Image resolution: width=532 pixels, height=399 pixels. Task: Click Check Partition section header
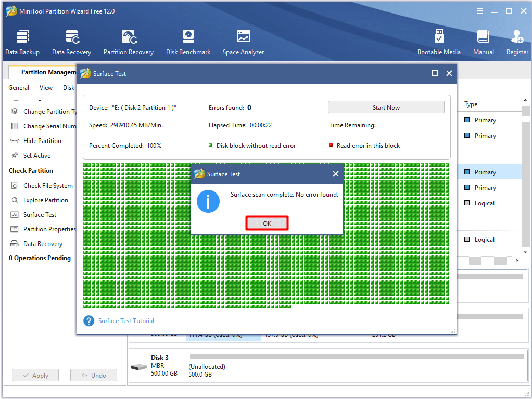click(x=31, y=170)
